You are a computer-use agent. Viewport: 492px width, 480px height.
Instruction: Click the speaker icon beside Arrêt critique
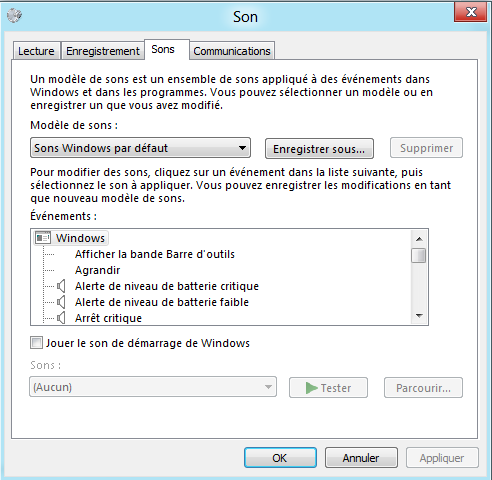(61, 318)
